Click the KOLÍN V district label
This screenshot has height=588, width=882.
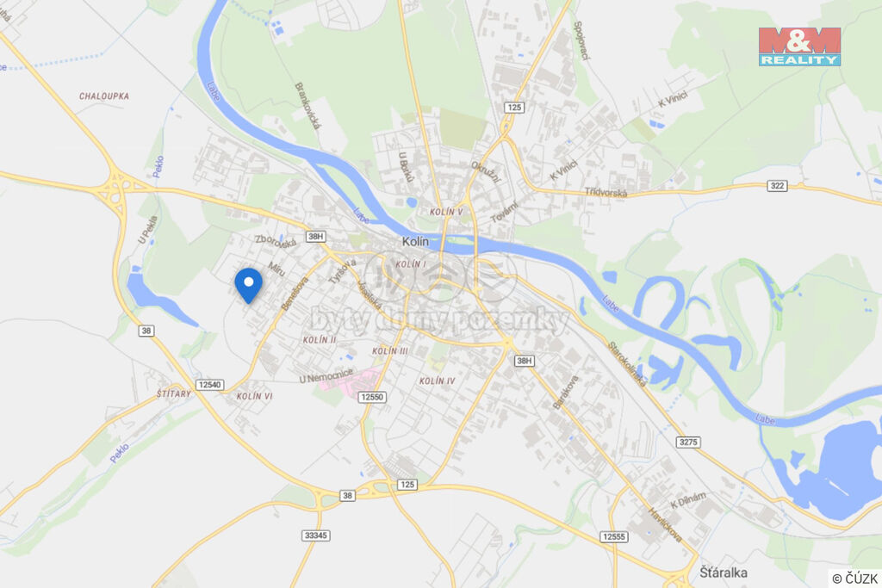445,212
